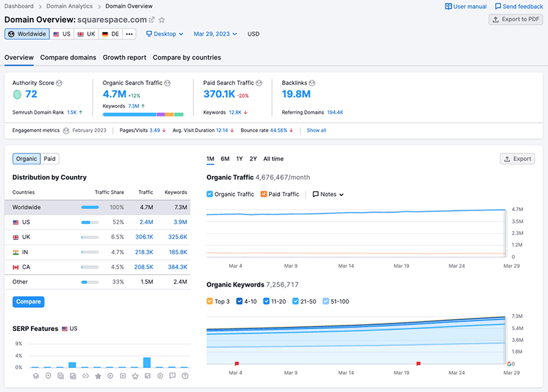Click the Worldwide traffic share bar
This screenshot has width=548, height=392.
pyautogui.click(x=90, y=208)
